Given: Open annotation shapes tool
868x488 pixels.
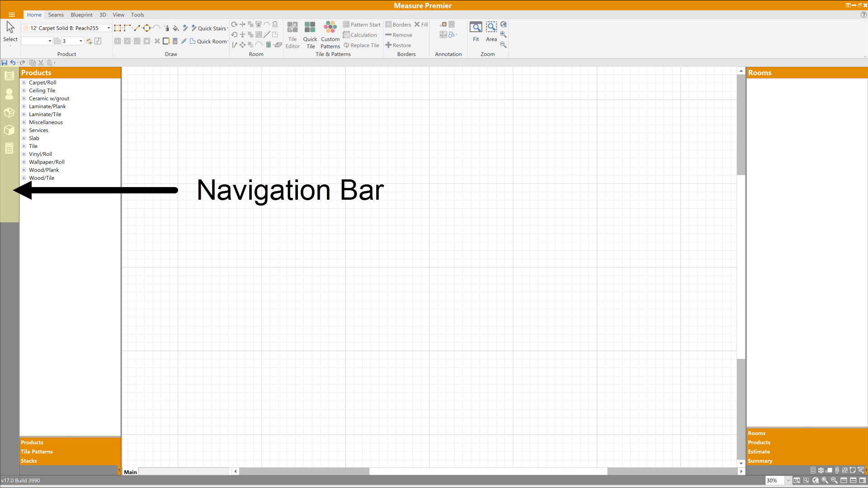Looking at the screenshot, I should [451, 34].
